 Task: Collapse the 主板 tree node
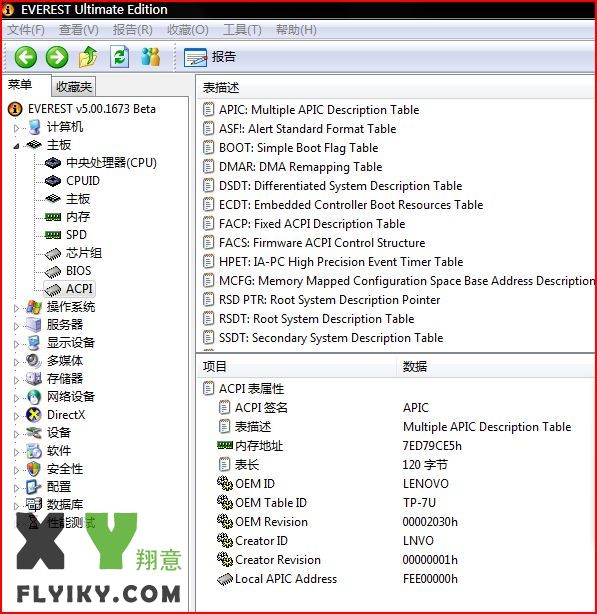pyautogui.click(x=16, y=146)
